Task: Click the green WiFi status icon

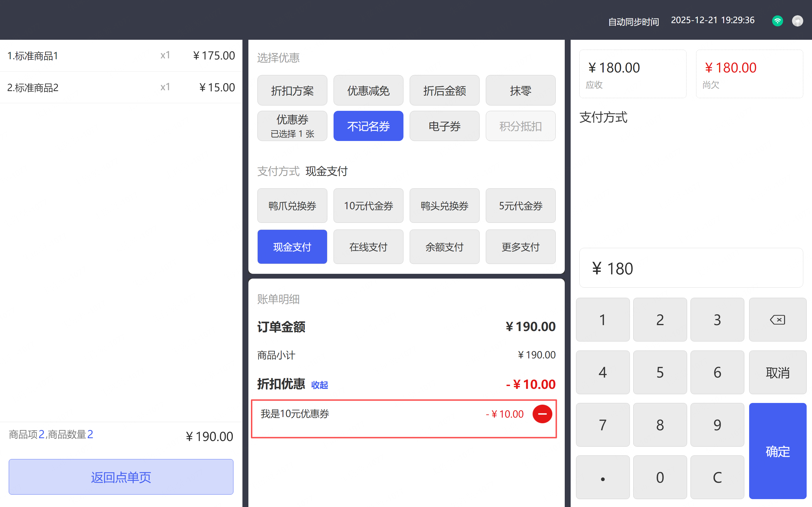Action: [777, 21]
